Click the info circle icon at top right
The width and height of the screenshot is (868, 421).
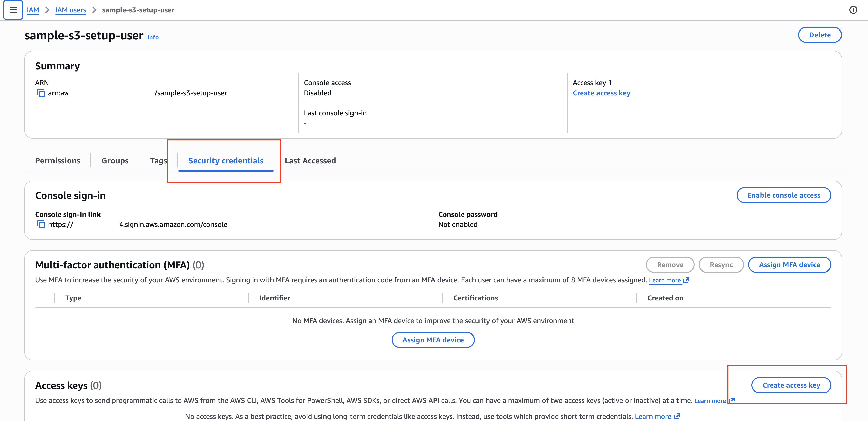853,10
